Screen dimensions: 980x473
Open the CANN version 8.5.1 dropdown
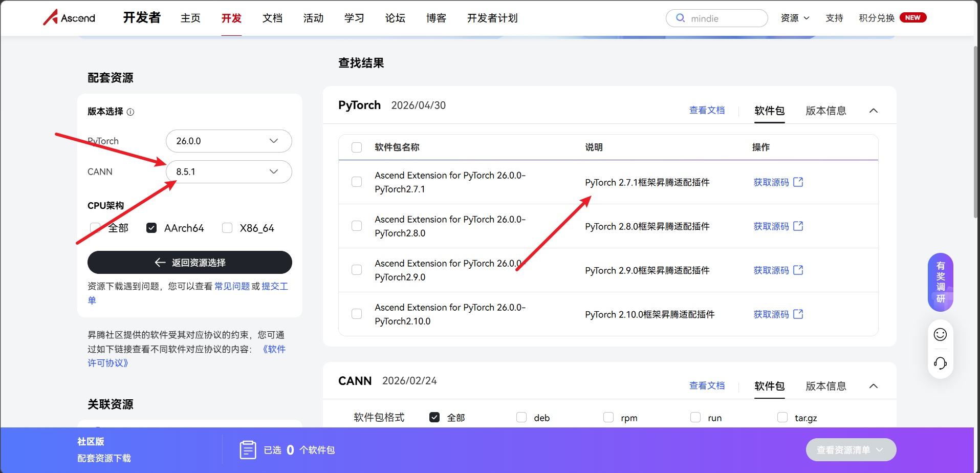(x=229, y=171)
